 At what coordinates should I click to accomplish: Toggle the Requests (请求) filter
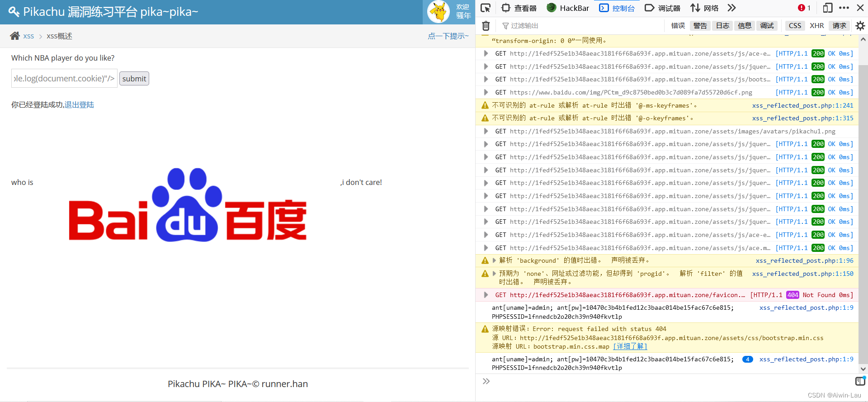pyautogui.click(x=839, y=26)
